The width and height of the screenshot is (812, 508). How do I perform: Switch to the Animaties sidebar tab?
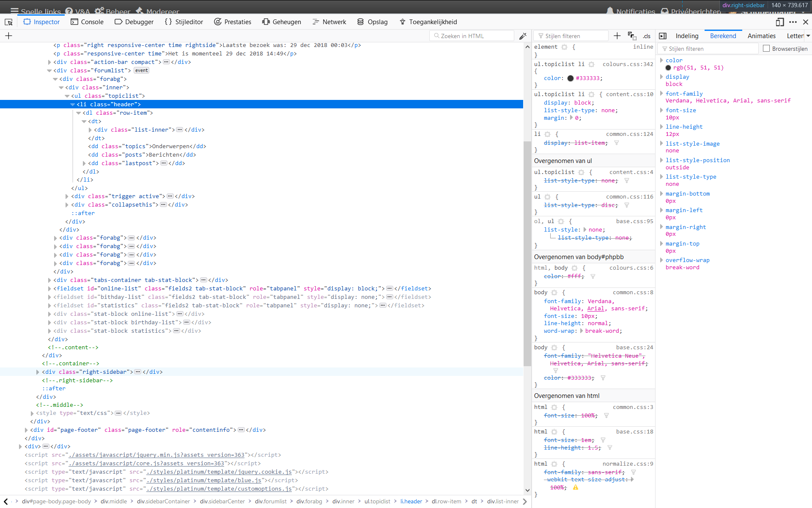coord(761,36)
